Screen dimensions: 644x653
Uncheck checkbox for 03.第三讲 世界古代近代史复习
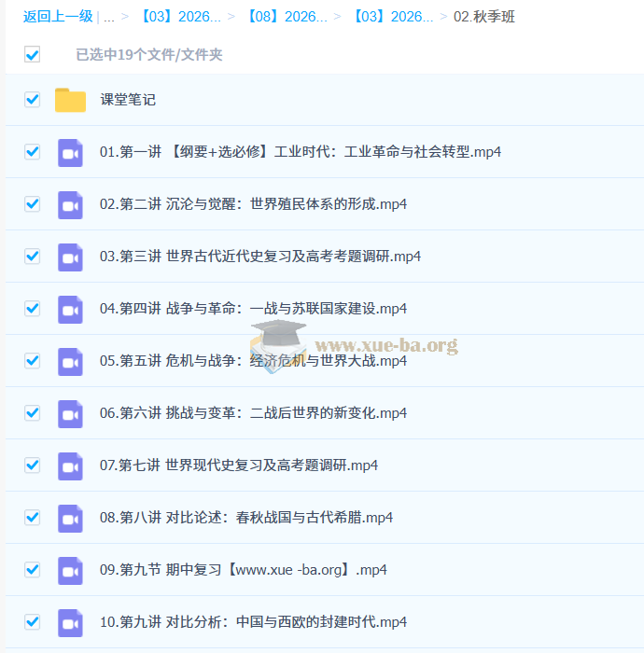click(33, 257)
